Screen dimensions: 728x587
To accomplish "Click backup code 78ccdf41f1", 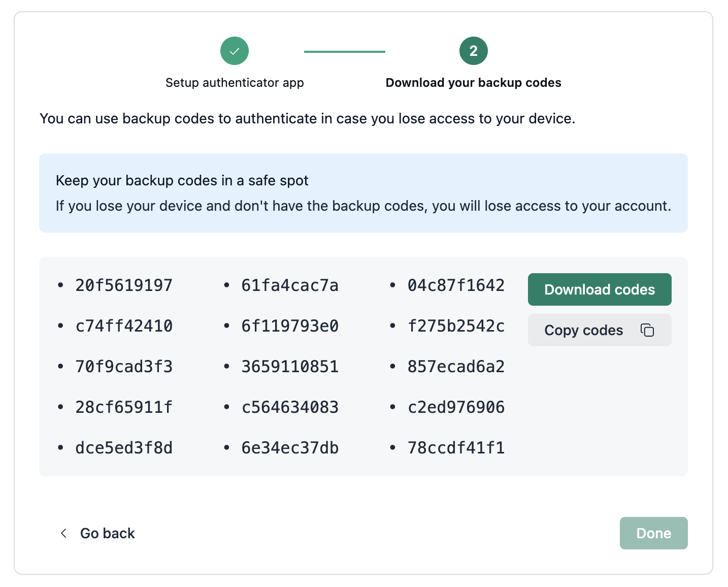I will coord(456,448).
